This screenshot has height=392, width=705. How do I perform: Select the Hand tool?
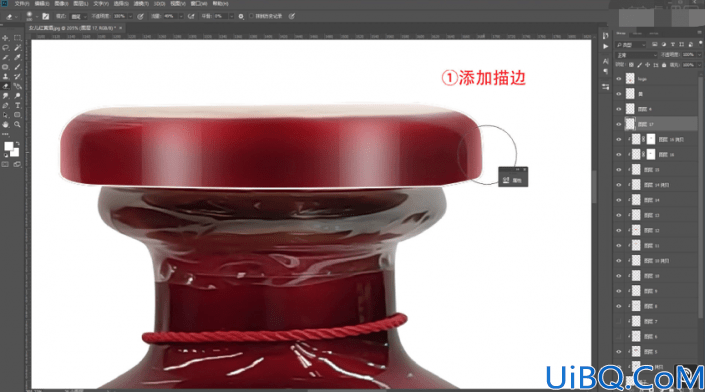click(5, 125)
